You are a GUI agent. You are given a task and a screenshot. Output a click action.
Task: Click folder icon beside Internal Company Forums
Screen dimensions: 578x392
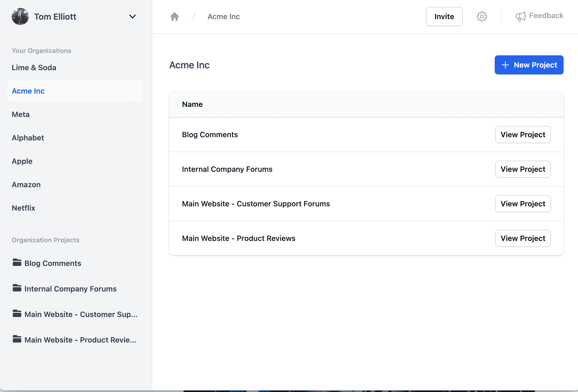(17, 288)
